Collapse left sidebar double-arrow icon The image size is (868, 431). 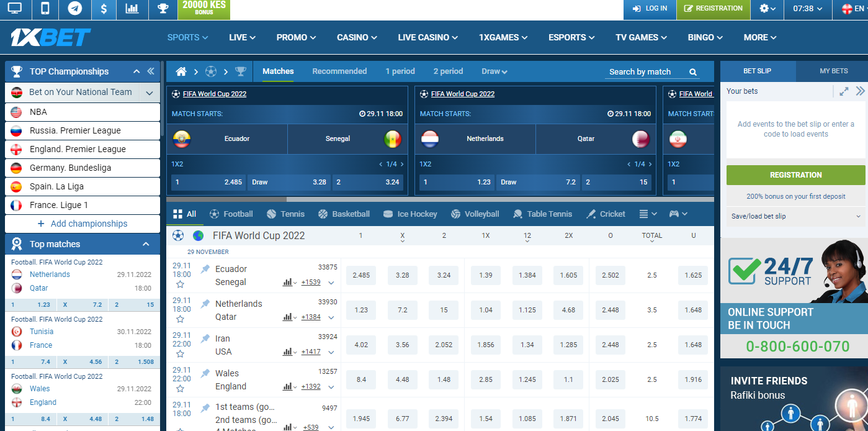click(151, 71)
